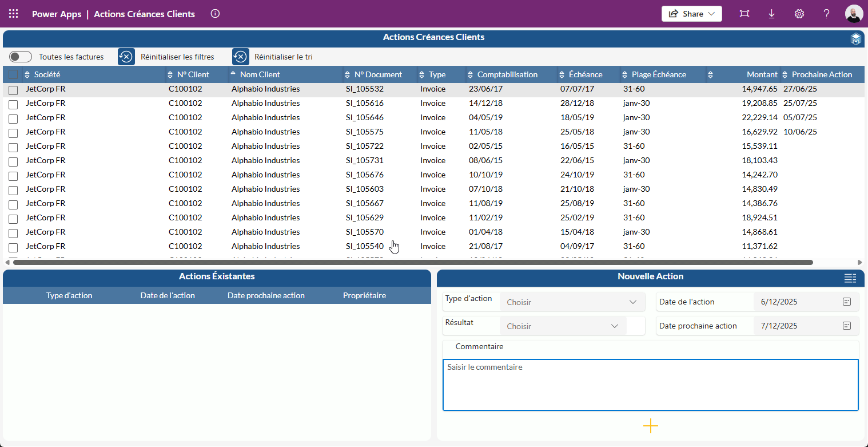The height and width of the screenshot is (447, 868).
Task: Click the scroll-left arrow of the table
Action: coord(7,262)
